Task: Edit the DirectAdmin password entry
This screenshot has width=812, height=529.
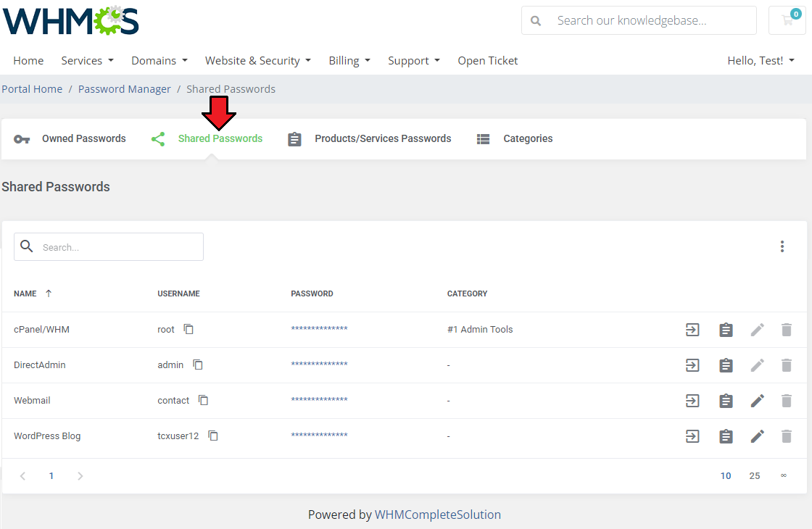Action: (x=757, y=365)
